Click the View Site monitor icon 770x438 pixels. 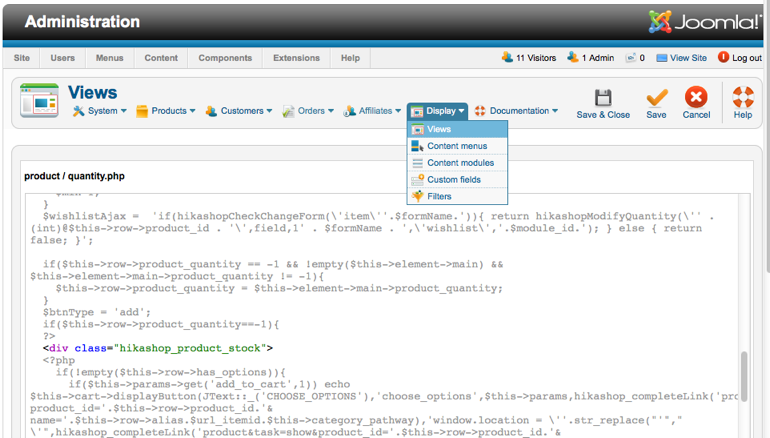point(662,58)
